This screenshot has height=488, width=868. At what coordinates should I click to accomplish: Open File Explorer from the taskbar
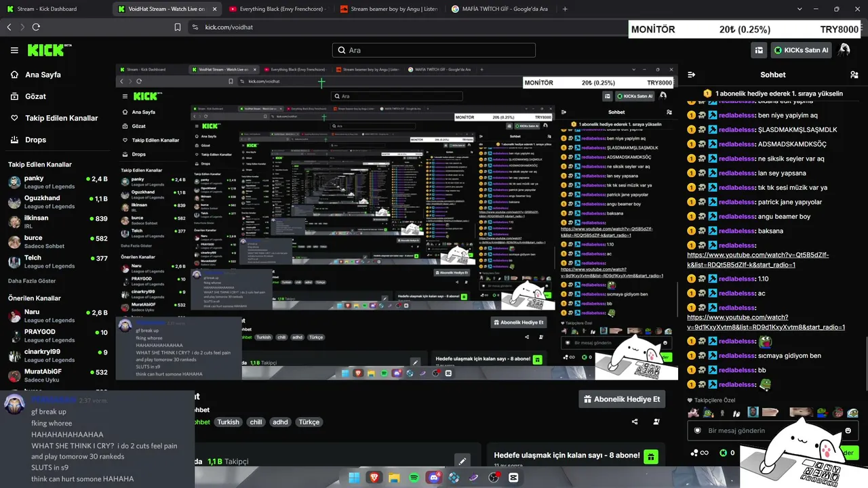pyautogui.click(x=395, y=478)
